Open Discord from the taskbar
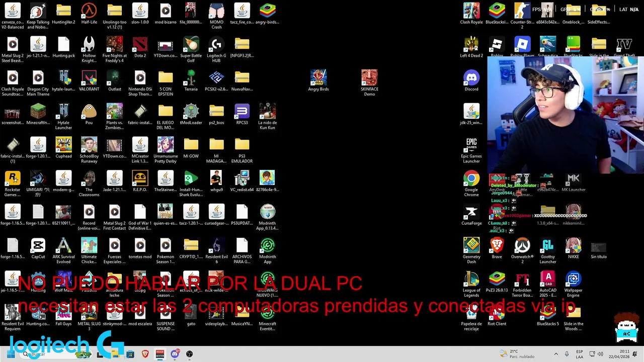 (175, 354)
